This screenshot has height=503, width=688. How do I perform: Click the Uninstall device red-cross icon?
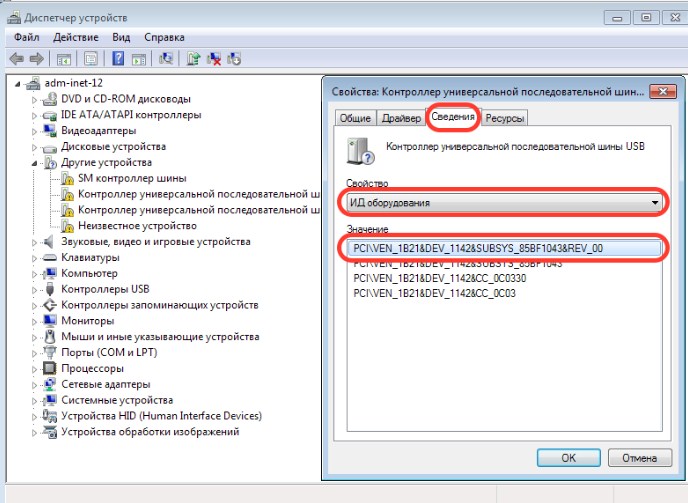[214, 59]
